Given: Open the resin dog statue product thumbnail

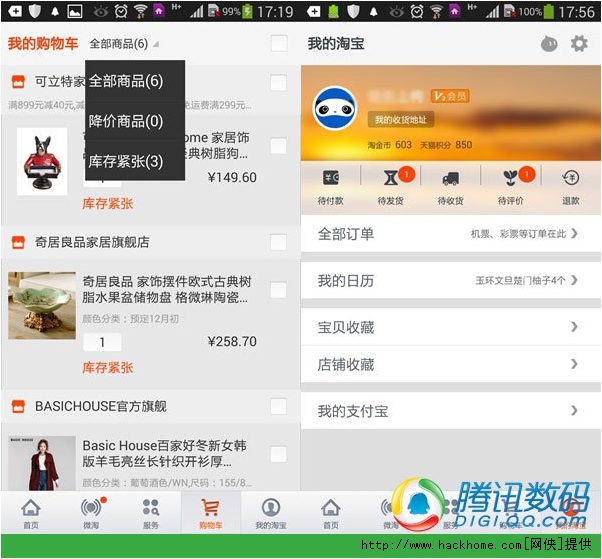Looking at the screenshot, I should pos(42,162).
